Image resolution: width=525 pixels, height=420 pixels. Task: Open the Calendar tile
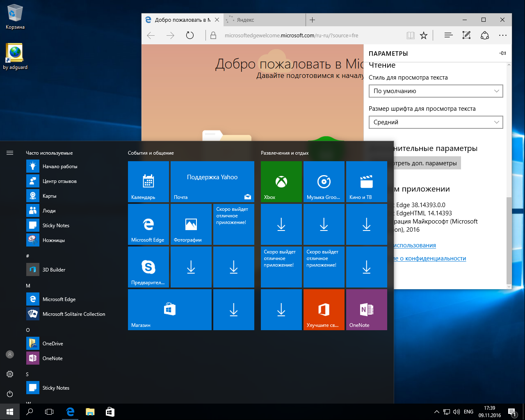[148, 182]
